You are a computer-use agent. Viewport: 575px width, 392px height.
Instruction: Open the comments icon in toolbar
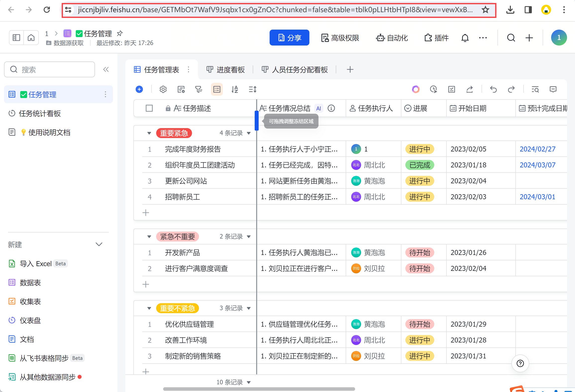[x=553, y=89]
